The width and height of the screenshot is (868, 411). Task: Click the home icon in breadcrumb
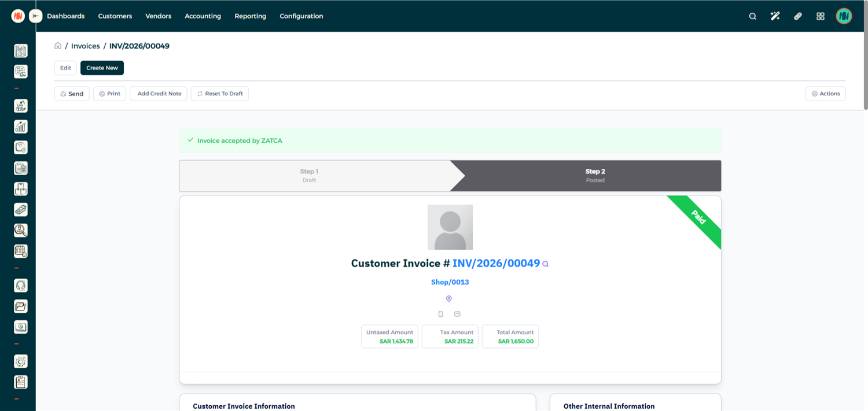coord(58,46)
